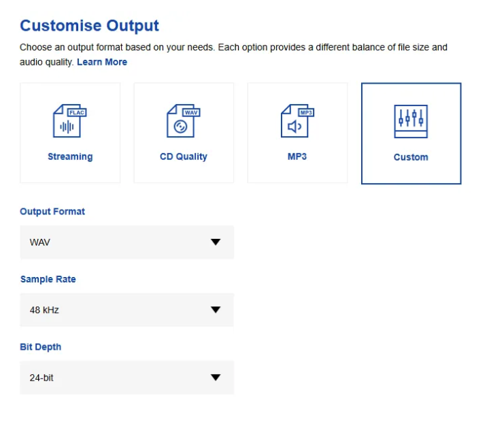This screenshot has width=504, height=439.
Task: Choose the MP3 speaker file icon
Action: [297, 123]
